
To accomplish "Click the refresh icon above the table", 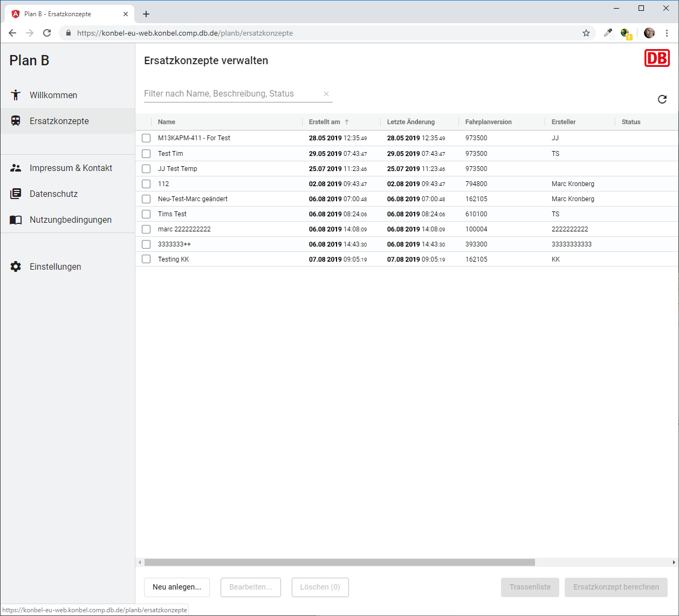I will pos(662,99).
